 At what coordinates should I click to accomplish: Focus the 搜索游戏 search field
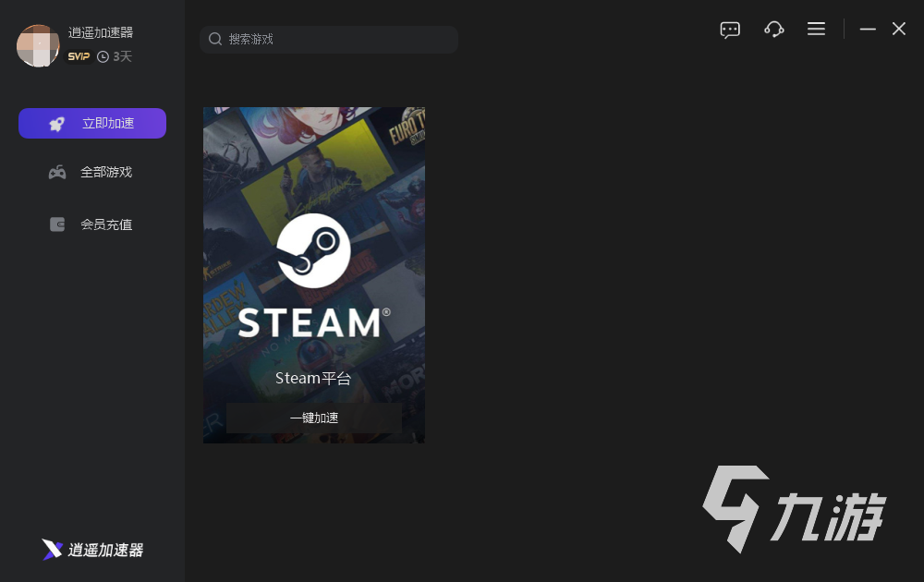[x=337, y=39]
